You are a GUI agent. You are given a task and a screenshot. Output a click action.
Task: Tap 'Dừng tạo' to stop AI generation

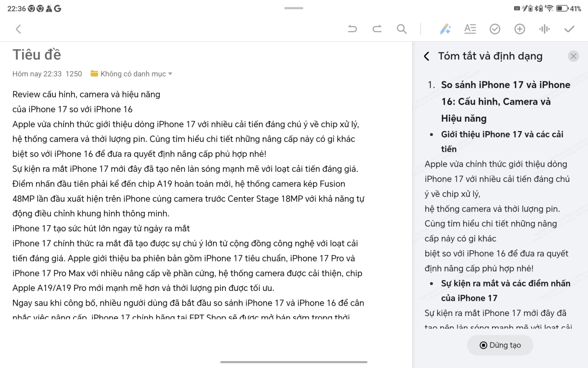click(500, 345)
